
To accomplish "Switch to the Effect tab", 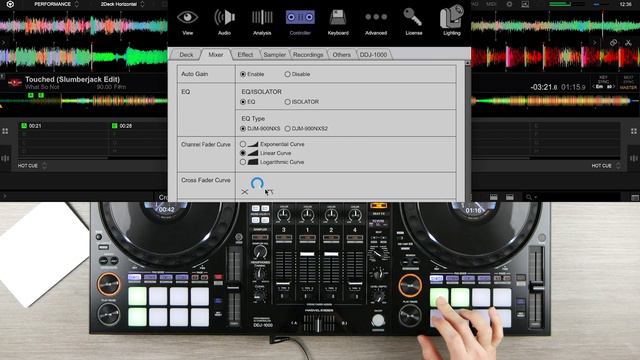I will (245, 55).
